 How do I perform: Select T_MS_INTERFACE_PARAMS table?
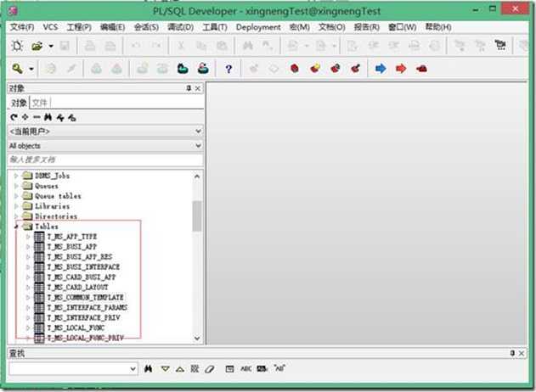pyautogui.click(x=87, y=307)
